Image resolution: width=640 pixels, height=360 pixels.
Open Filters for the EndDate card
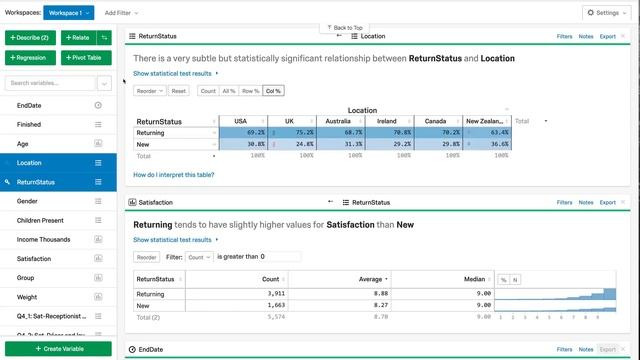pyautogui.click(x=564, y=349)
